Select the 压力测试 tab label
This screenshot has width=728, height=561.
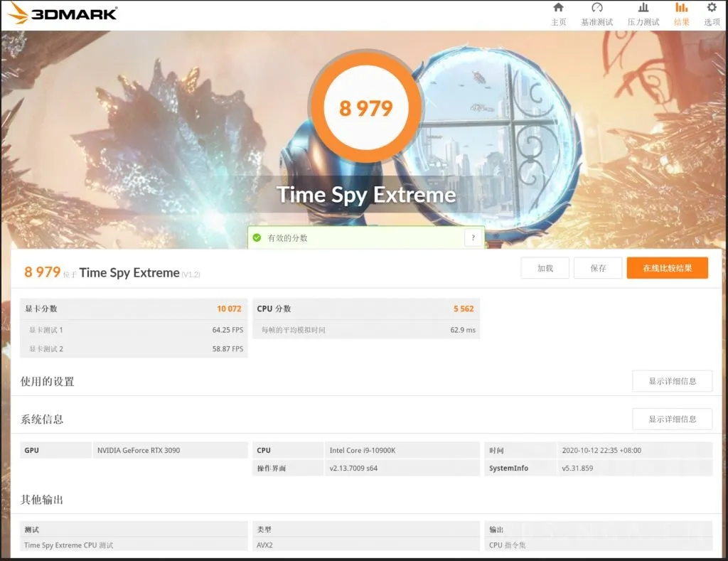(x=643, y=22)
